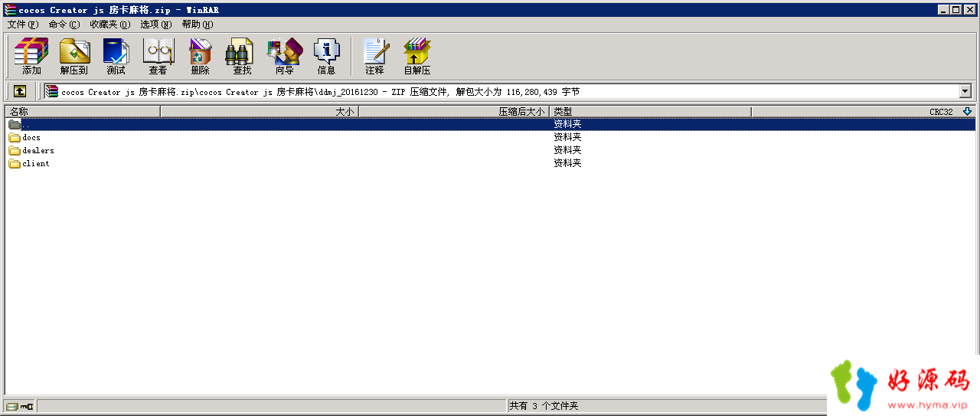Click the client folder icon
The image size is (980, 416).
(15, 163)
